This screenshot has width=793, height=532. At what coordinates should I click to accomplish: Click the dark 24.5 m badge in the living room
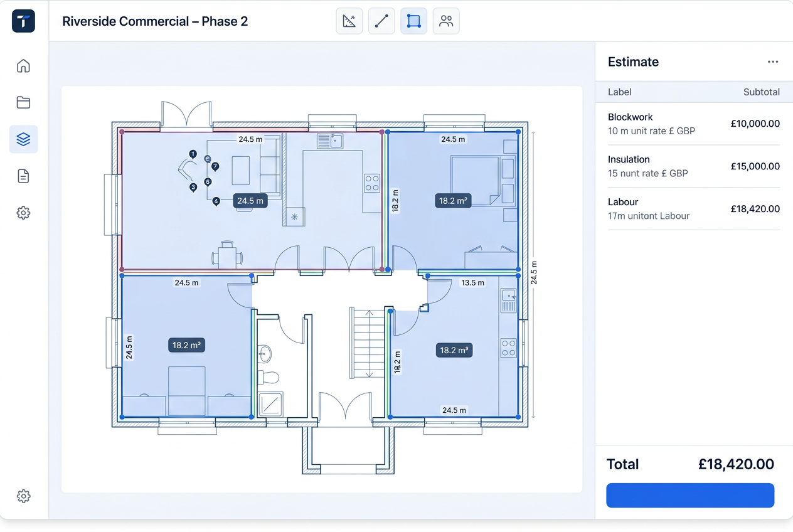click(250, 201)
